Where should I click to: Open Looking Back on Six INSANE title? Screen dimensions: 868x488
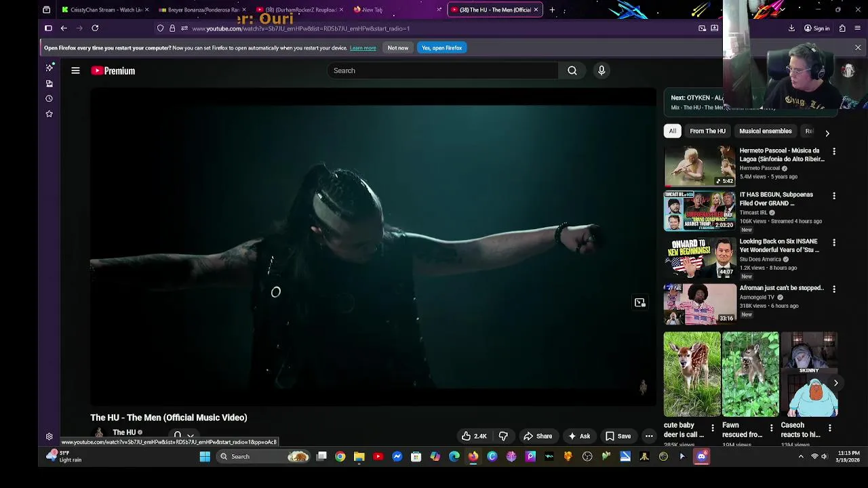(x=779, y=245)
